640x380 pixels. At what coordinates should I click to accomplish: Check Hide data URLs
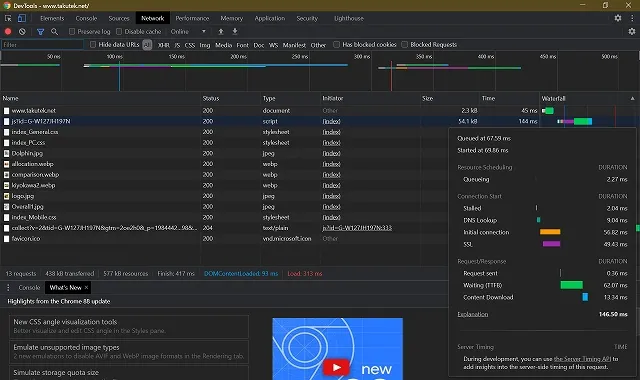pyautogui.click(x=93, y=44)
